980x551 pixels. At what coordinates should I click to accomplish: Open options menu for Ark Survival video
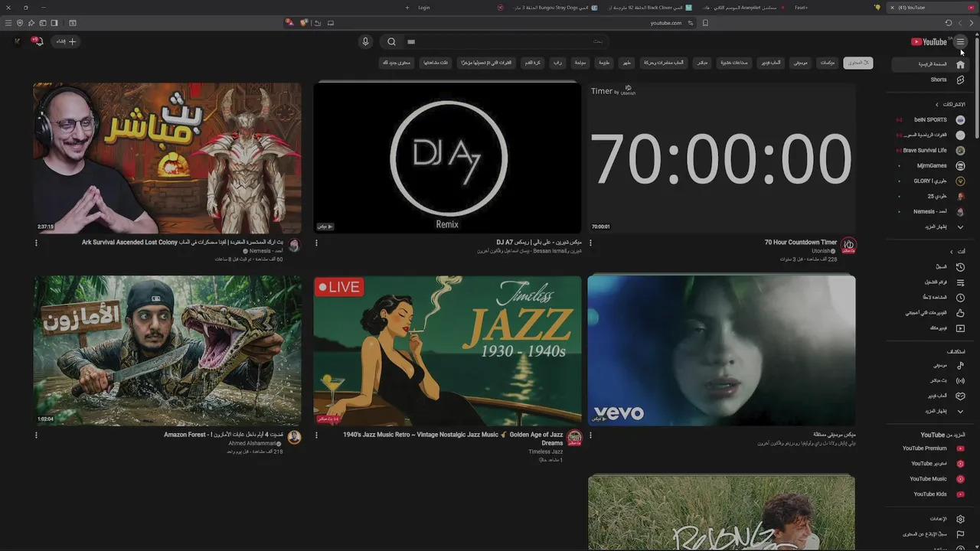coord(36,243)
